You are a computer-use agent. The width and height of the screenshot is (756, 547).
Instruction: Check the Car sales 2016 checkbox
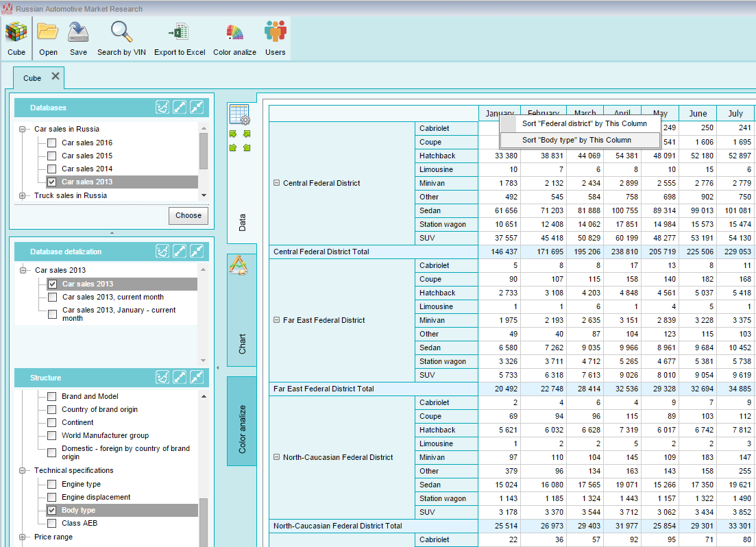tap(51, 143)
